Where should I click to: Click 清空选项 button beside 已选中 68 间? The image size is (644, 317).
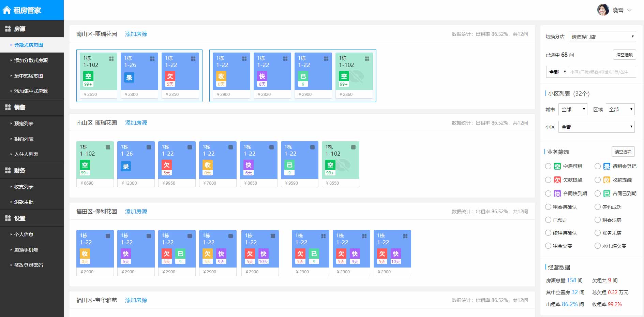click(624, 55)
